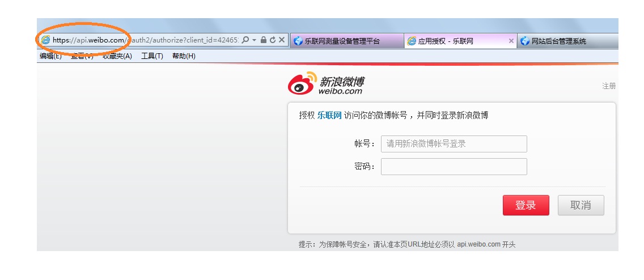Image resolution: width=644 pixels, height=280 pixels.
Task: Click the Sina Weibo logo
Action: (325, 83)
